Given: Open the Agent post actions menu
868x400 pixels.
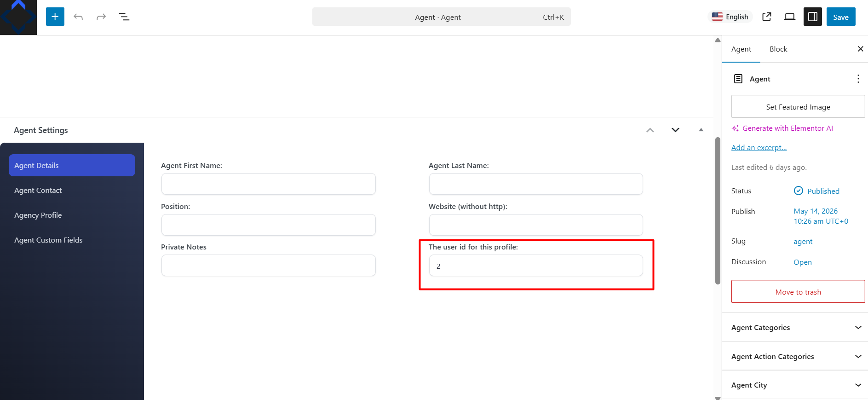Looking at the screenshot, I should coord(858,79).
